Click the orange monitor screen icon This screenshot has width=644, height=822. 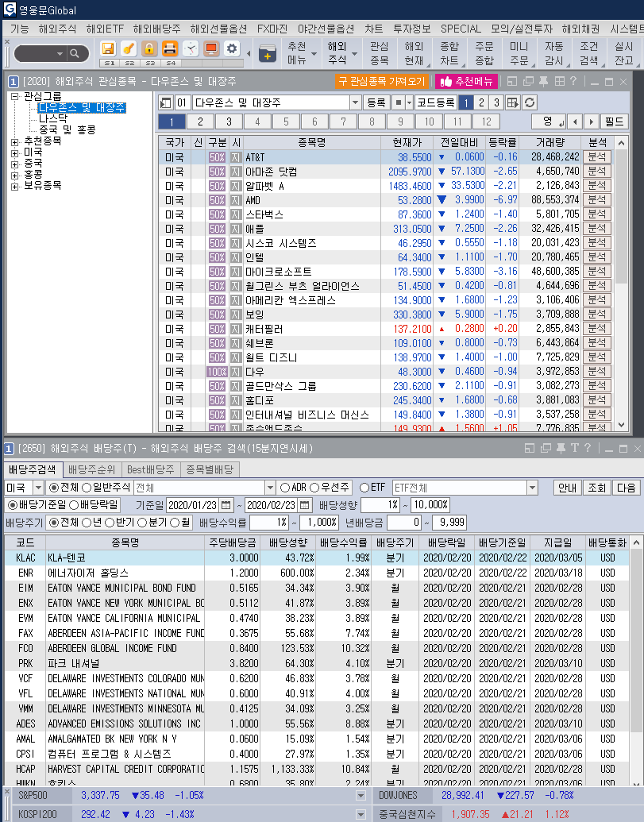click(211, 49)
